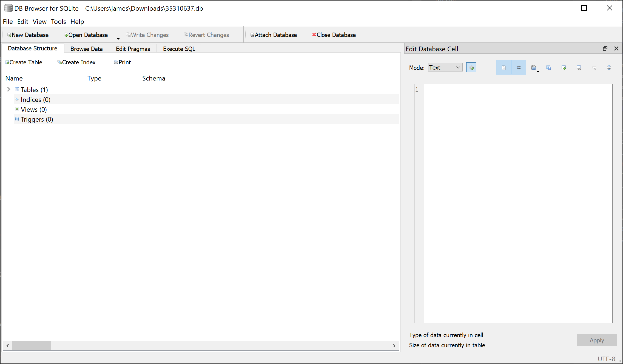Viewport: 623px width, 364px height.
Task: Switch to the Browse Data tab
Action: click(x=86, y=48)
